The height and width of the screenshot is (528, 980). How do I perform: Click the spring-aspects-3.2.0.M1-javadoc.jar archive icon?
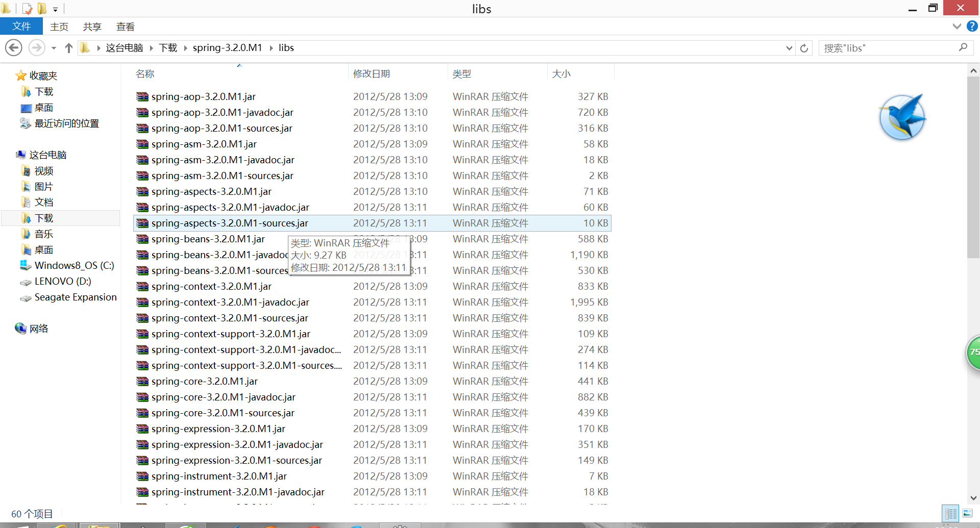pyautogui.click(x=142, y=208)
